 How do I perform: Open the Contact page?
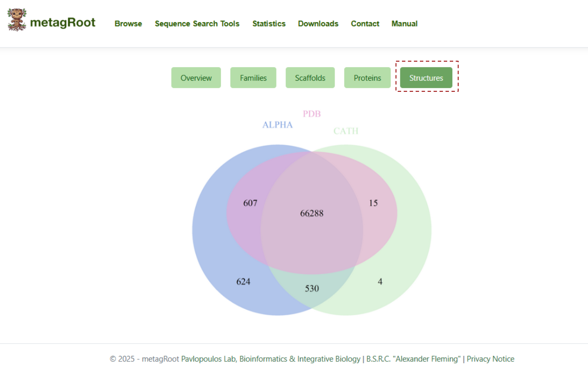365,23
